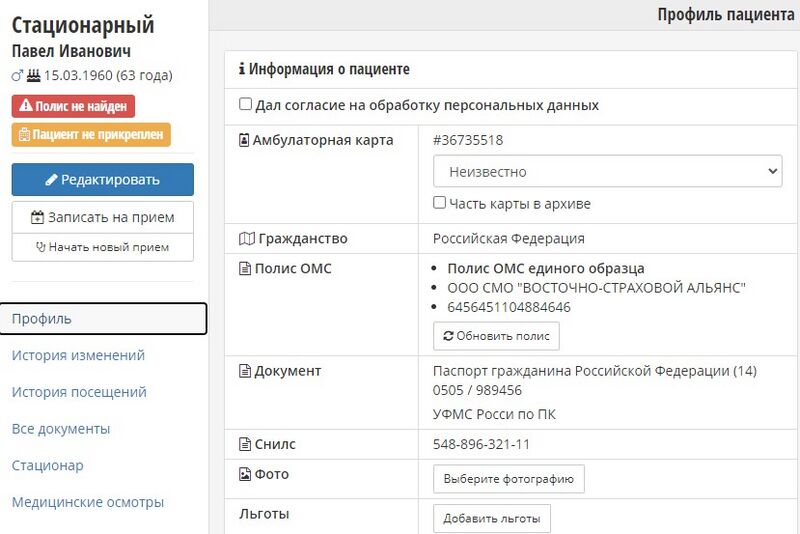Open the Неизвестно card status dropdown

608,171
